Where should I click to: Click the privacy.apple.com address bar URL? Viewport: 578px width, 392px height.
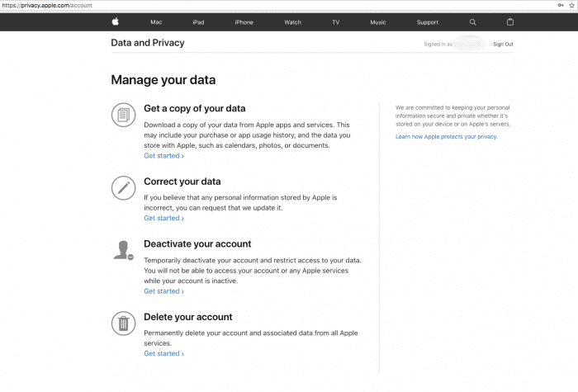pyautogui.click(x=47, y=5)
